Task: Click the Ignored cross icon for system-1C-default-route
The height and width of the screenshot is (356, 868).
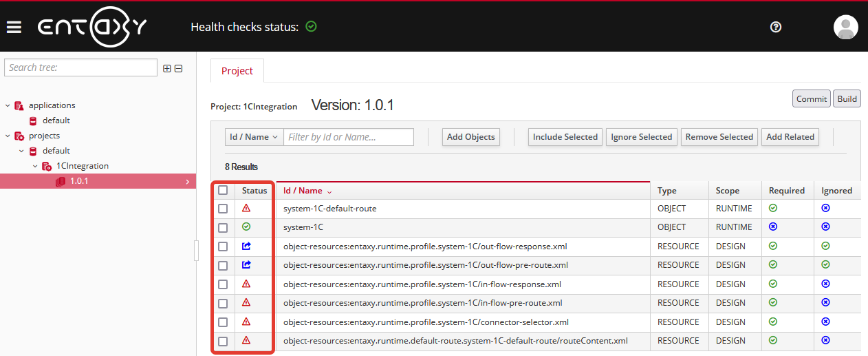Action: coord(826,208)
